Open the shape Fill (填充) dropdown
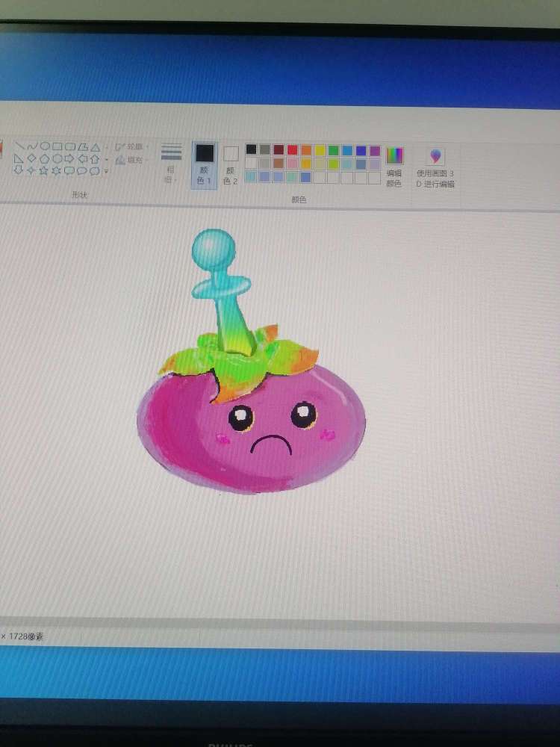Viewport: 560px width, 747px height. pos(131,160)
